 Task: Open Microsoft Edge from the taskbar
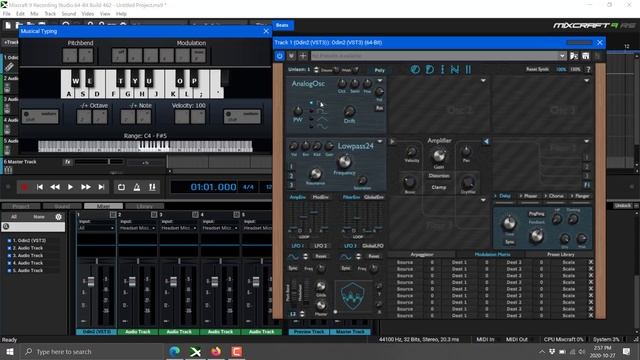[175, 351]
